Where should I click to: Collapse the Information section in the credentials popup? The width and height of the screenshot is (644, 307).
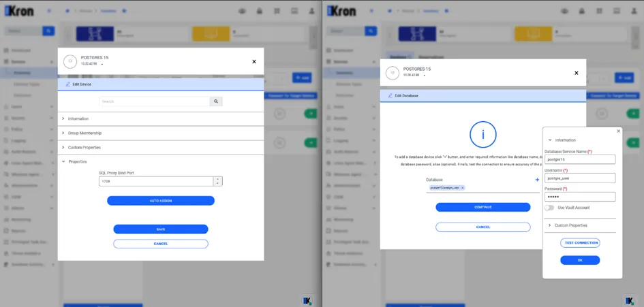coord(580,140)
